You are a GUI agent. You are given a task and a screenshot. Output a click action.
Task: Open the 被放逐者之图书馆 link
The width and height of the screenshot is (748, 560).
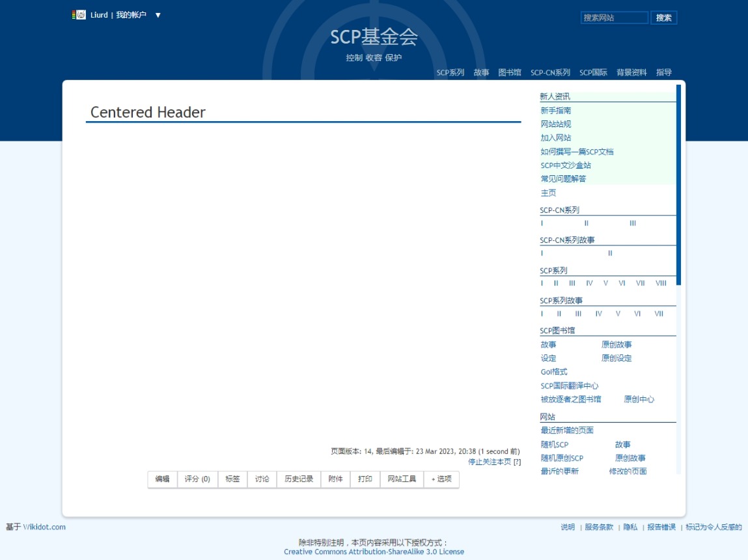570,399
